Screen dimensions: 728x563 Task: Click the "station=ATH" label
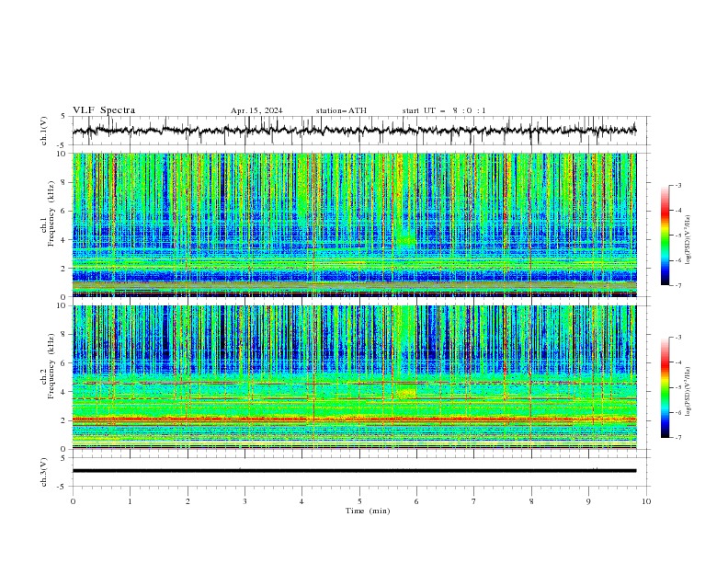[341, 110]
